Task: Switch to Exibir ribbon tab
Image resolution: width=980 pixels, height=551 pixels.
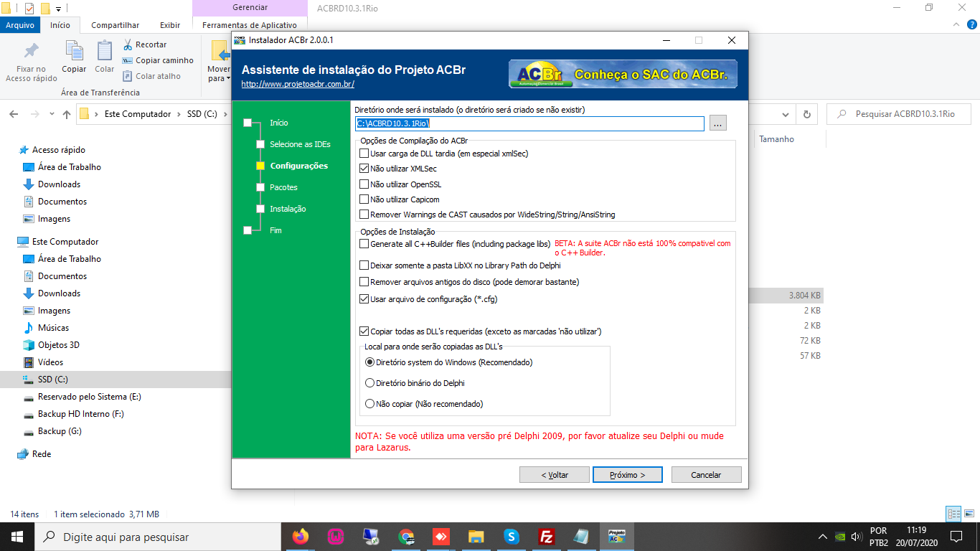Action: click(170, 24)
